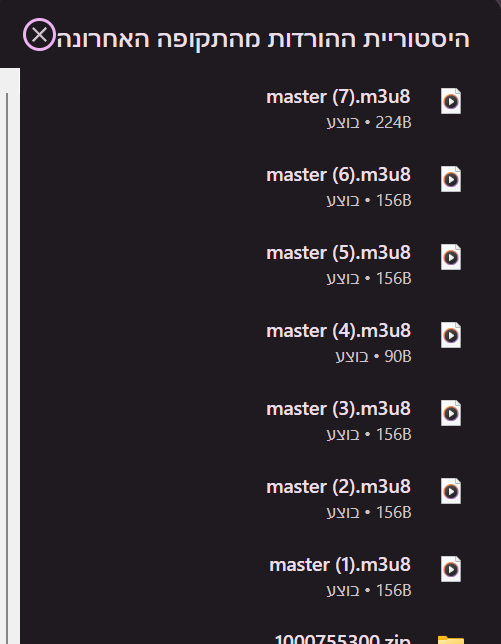Open the 1000755300.zip download entry
Screen dimensions: 501x644
coord(342,639)
